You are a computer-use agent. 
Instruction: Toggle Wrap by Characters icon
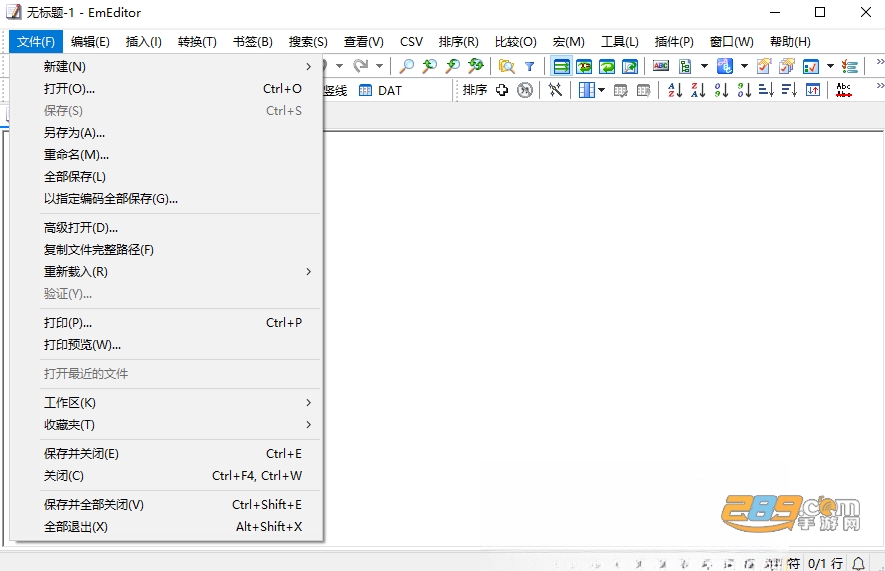[x=584, y=67]
